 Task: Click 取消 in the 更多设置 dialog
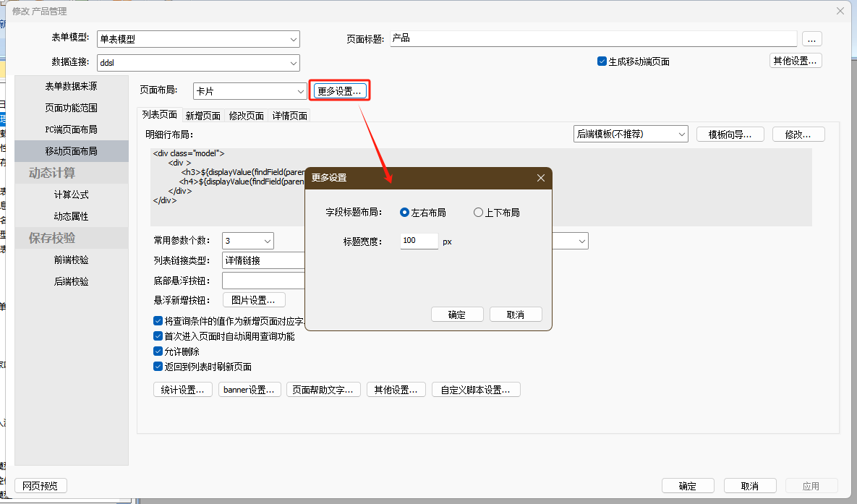516,315
